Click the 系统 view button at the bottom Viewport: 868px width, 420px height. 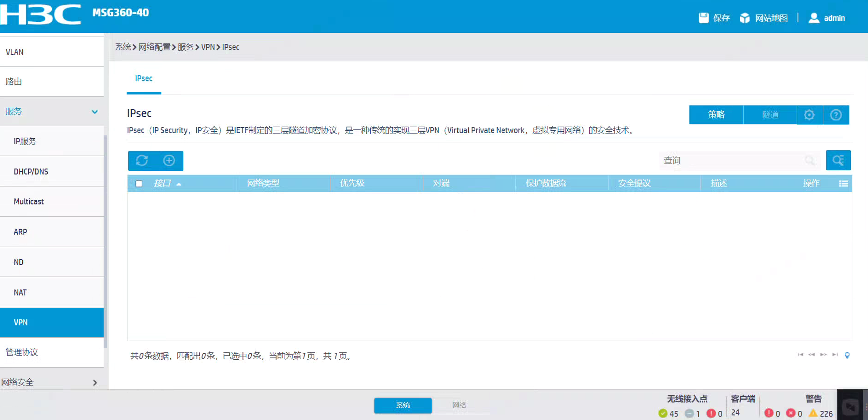[403, 405]
